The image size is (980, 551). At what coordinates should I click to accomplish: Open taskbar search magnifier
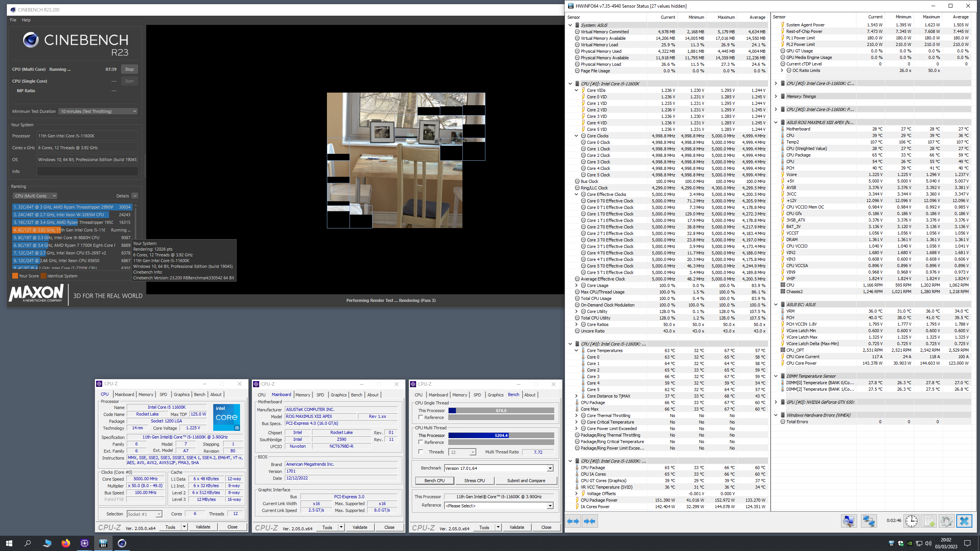[28, 543]
